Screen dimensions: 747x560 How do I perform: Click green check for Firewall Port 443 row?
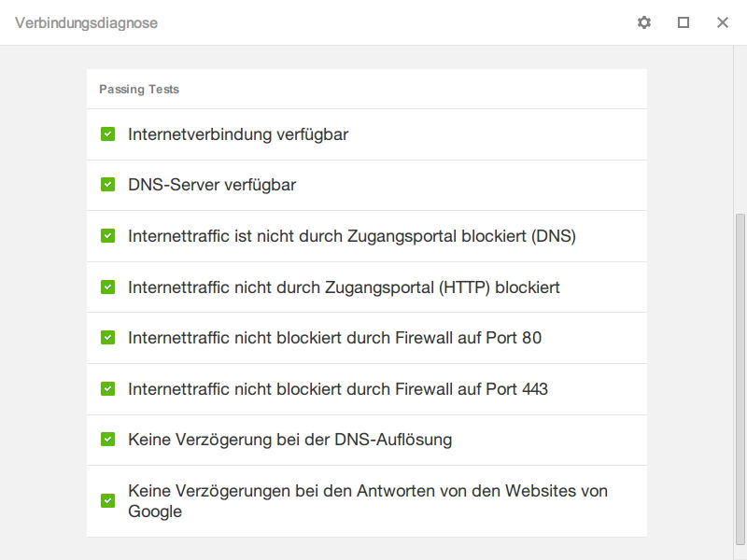(107, 389)
